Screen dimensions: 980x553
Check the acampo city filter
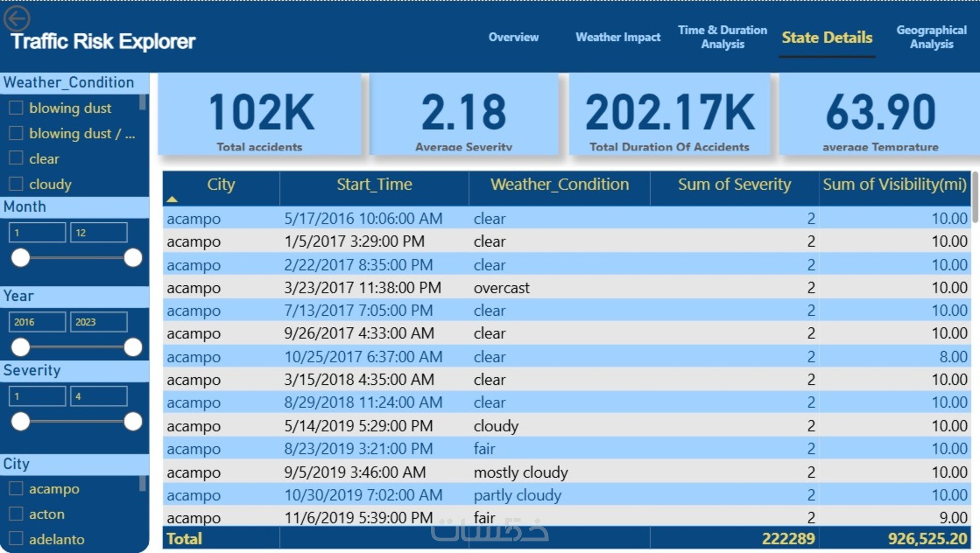tap(16, 489)
